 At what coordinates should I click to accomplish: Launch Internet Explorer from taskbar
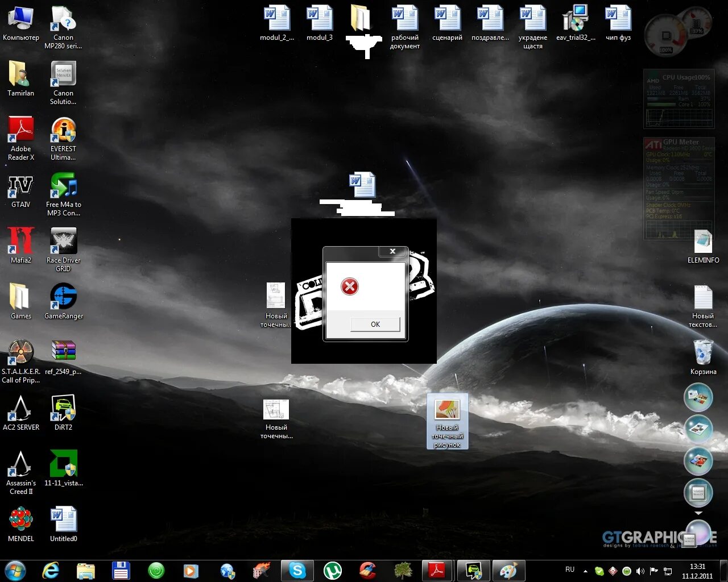(51, 571)
